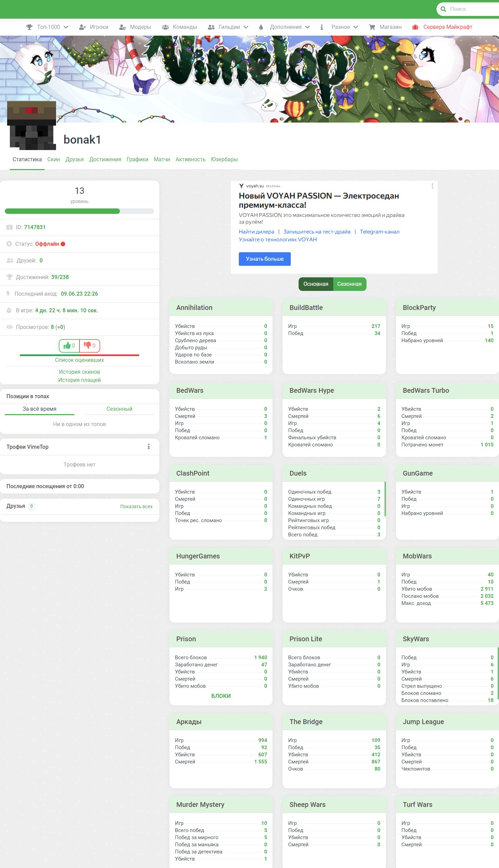Expand the Дополнения dropdown menu
This screenshot has height=868, width=499.
tap(307, 27)
